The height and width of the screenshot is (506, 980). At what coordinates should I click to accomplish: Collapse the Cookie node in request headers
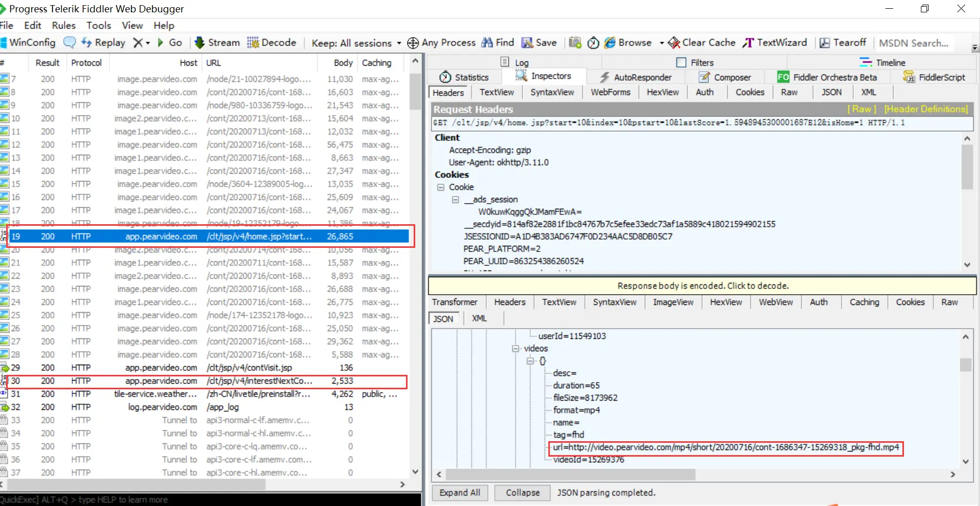tap(440, 187)
